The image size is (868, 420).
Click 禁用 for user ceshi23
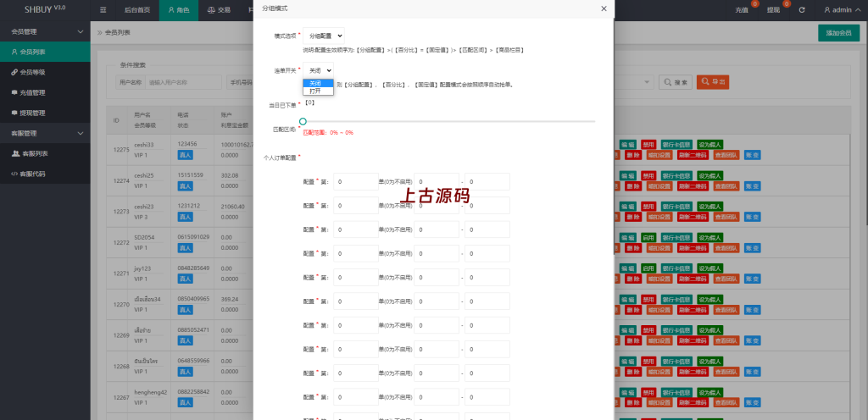tap(648, 206)
